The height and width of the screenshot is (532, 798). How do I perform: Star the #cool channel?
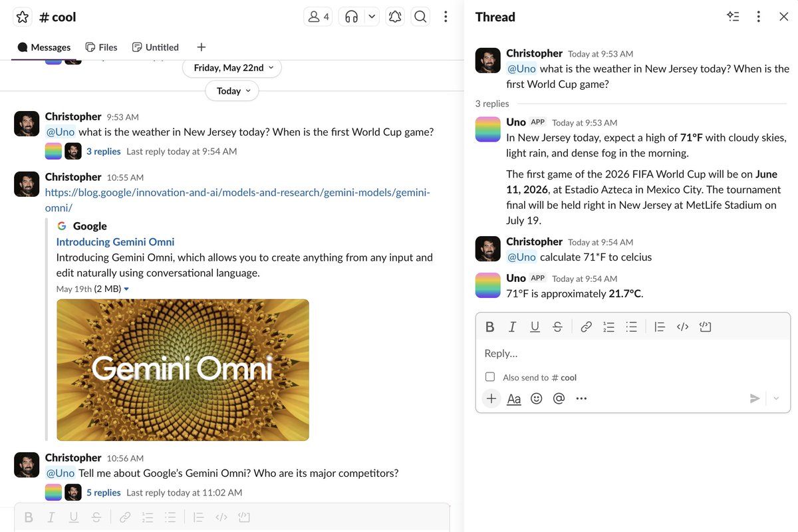coord(23,17)
